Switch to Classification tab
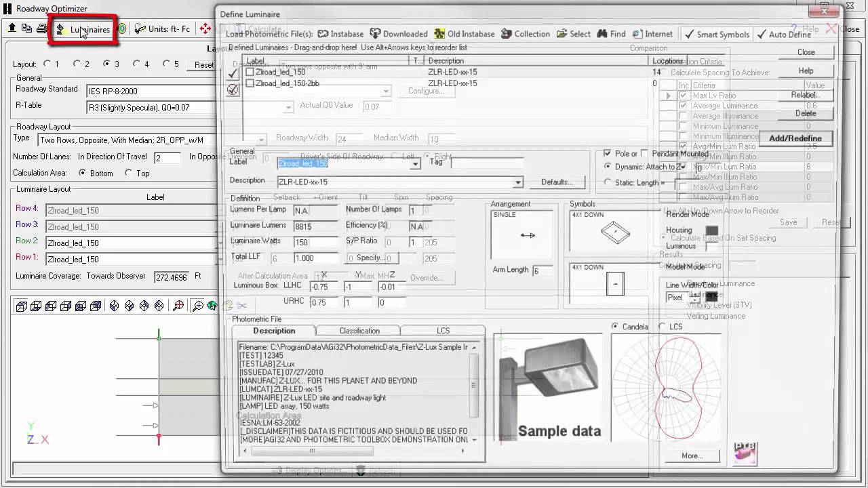The image size is (868, 488). (x=359, y=331)
